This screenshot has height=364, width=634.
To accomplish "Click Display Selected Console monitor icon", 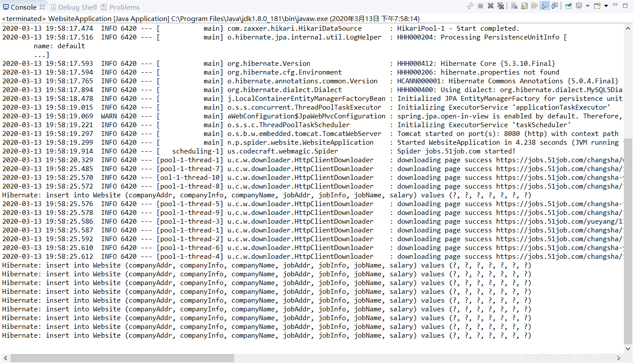I will [x=579, y=6].
